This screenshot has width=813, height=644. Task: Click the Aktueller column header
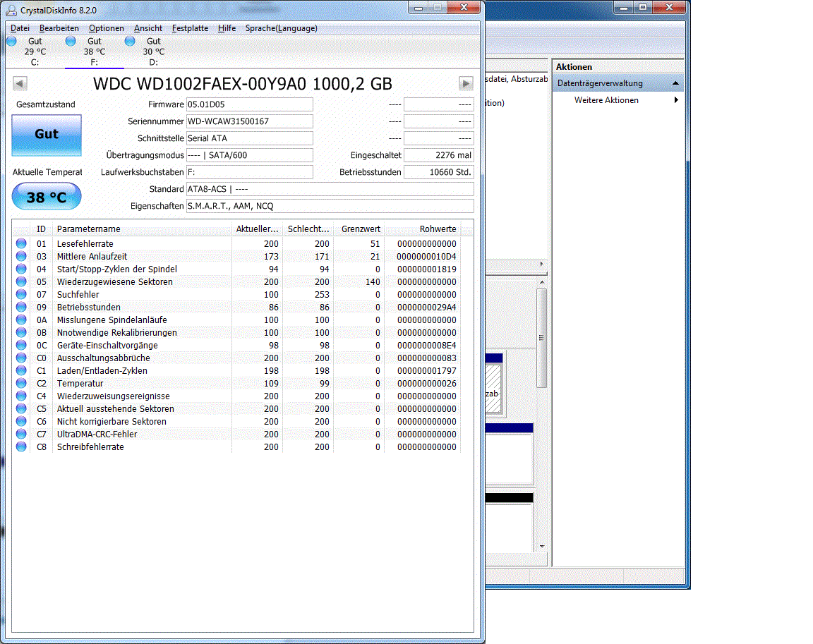point(257,229)
